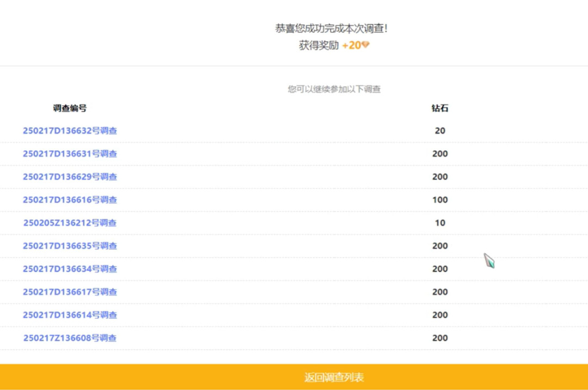Open survey 250217D136634号调查
588x390 pixels.
pos(69,269)
